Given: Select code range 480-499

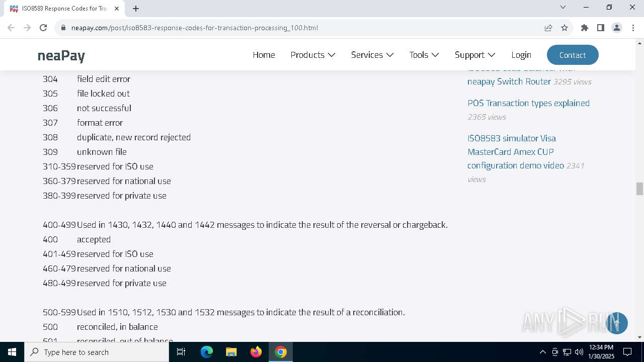Looking at the screenshot, I should point(59,283).
